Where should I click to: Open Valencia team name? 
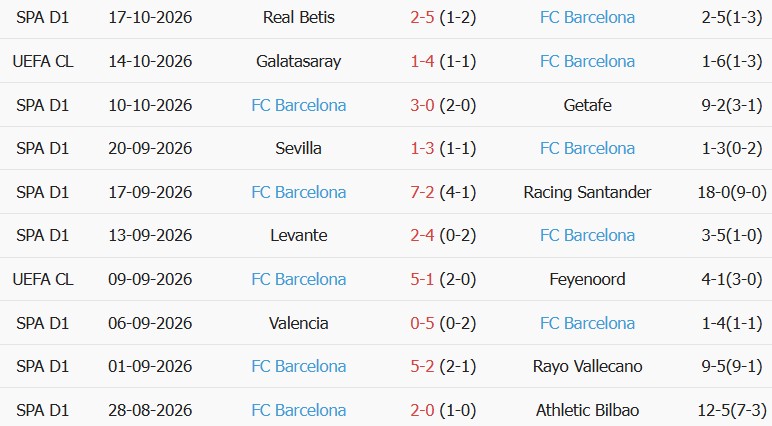click(298, 323)
